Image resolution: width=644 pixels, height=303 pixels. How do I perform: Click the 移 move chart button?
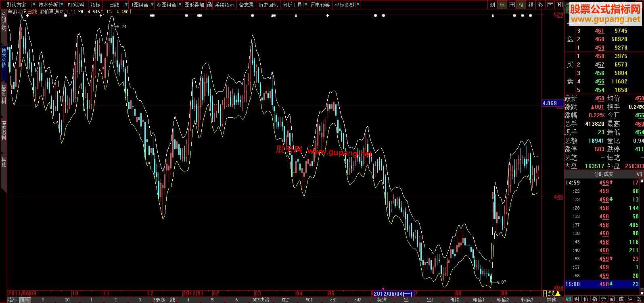click(x=541, y=5)
